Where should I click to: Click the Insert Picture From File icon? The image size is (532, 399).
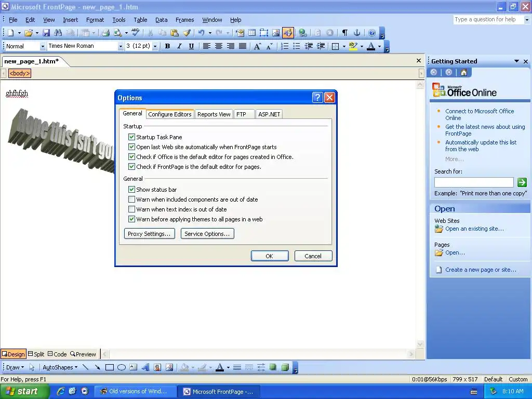coord(276,33)
